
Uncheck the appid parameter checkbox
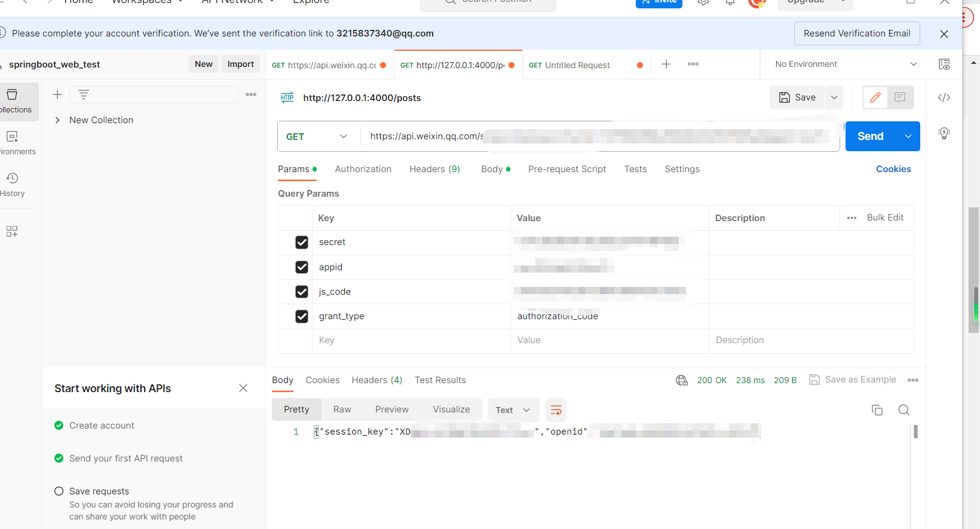tap(302, 267)
